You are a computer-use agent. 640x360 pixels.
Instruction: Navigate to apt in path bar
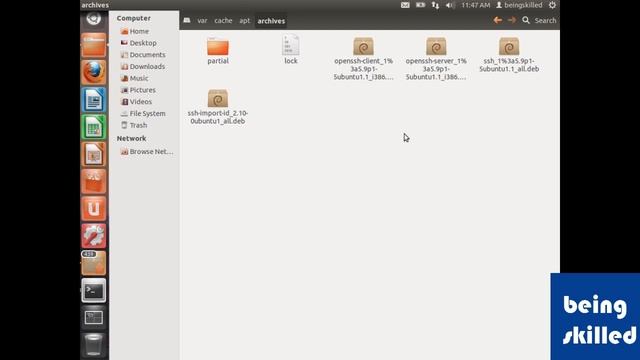click(x=244, y=20)
